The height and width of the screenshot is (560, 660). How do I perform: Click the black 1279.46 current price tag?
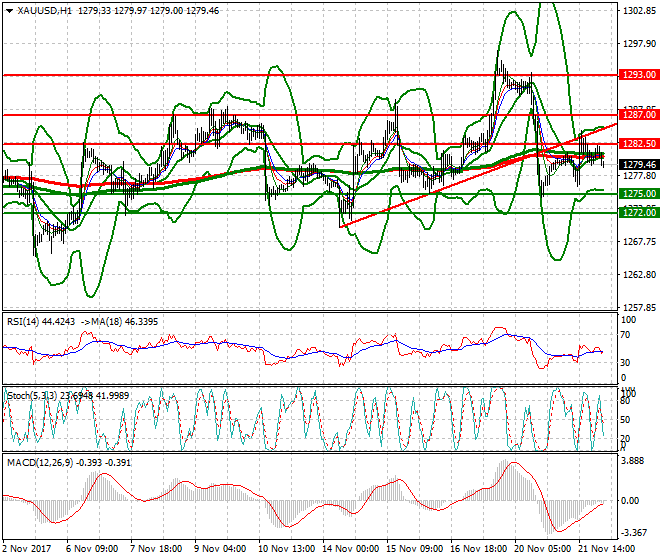tap(638, 165)
